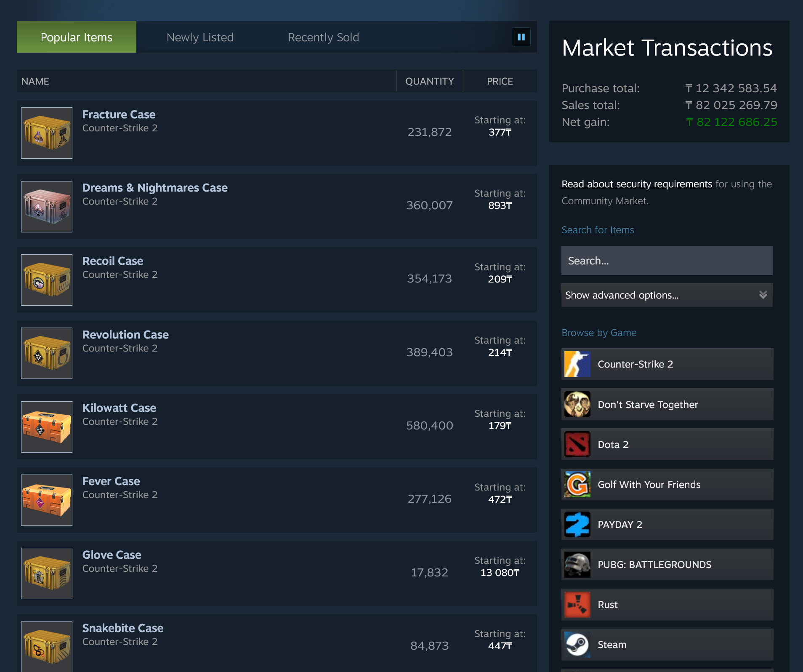Open the Kilowatt Case listing title
803x672 pixels.
point(119,408)
